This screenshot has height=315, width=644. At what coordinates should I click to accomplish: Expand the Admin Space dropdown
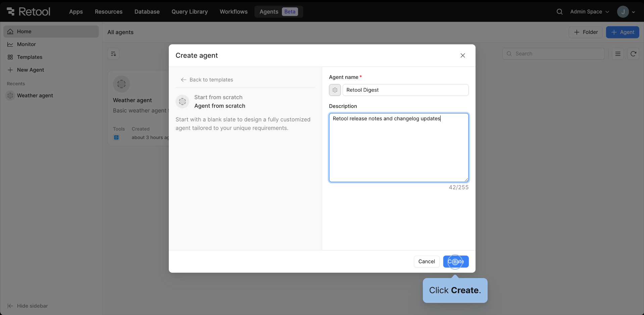pos(590,12)
